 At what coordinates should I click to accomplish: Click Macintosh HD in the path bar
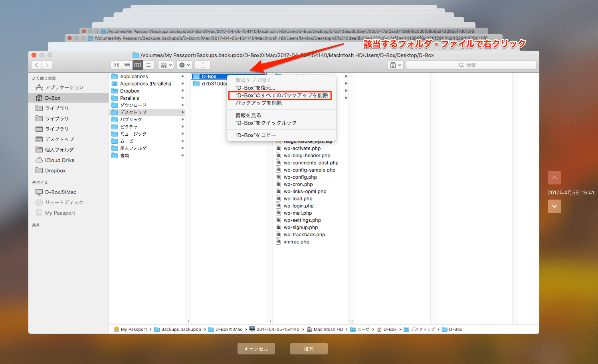coord(325,329)
